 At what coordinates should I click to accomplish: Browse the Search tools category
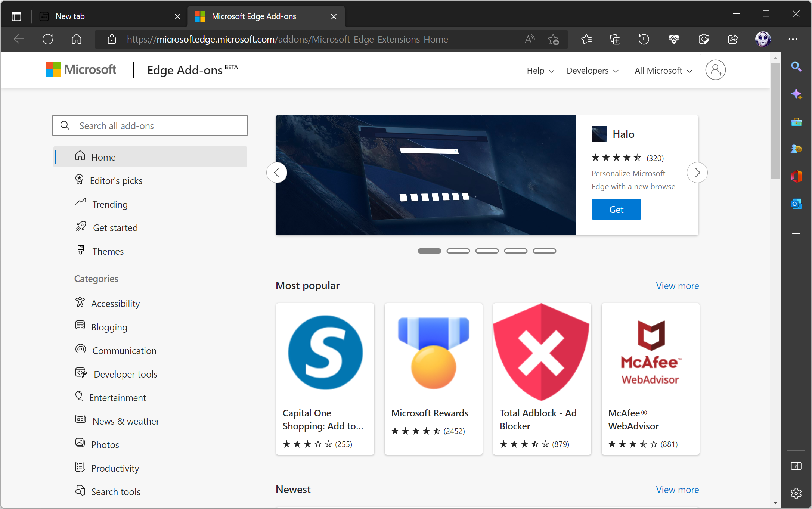point(108,492)
